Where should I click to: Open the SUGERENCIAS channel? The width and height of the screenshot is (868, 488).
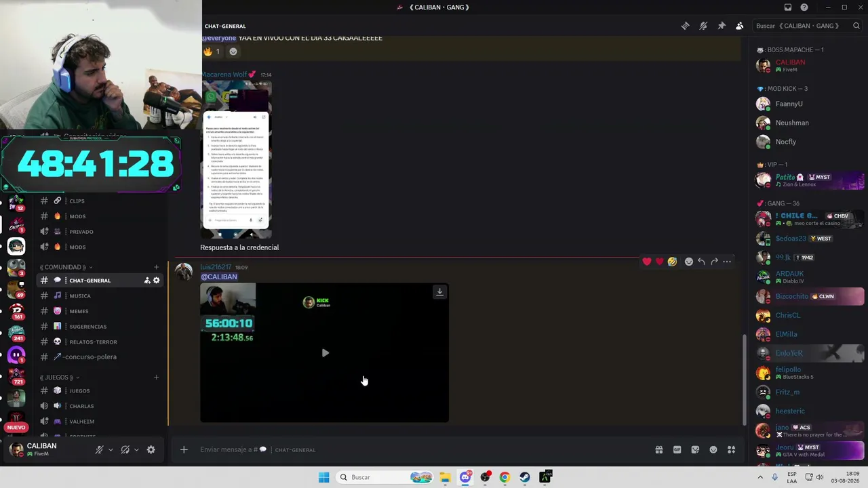(x=99, y=327)
